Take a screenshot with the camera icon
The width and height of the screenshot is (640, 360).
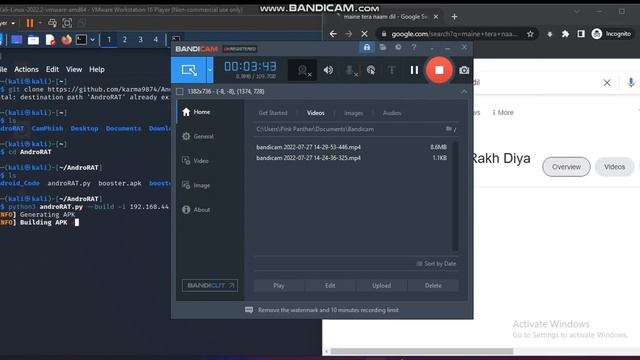464,70
